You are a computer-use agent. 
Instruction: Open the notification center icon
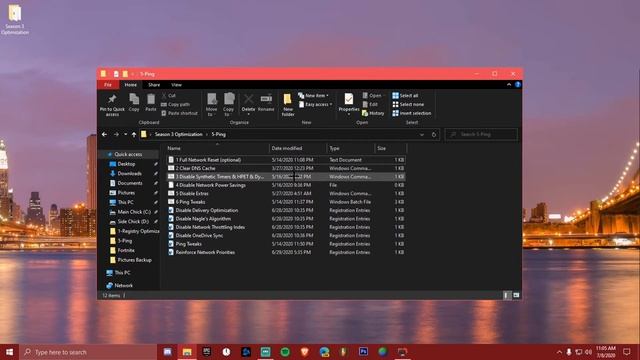point(627,352)
